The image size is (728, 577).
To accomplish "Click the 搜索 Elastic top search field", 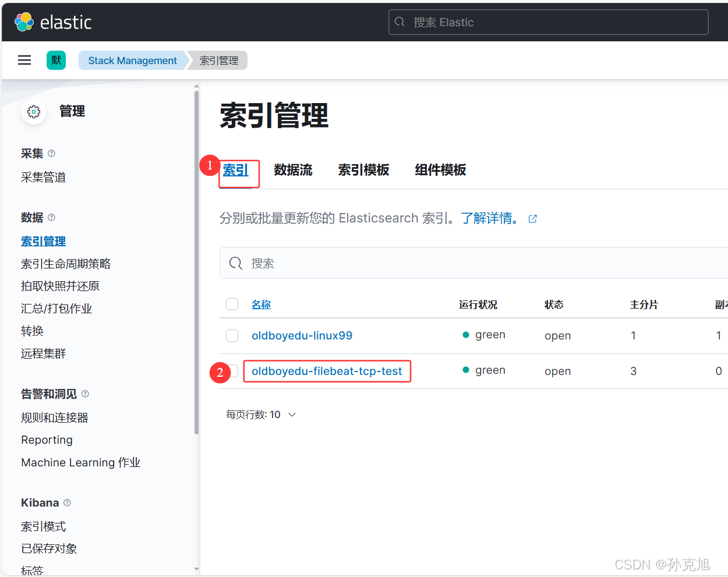I will [x=548, y=22].
